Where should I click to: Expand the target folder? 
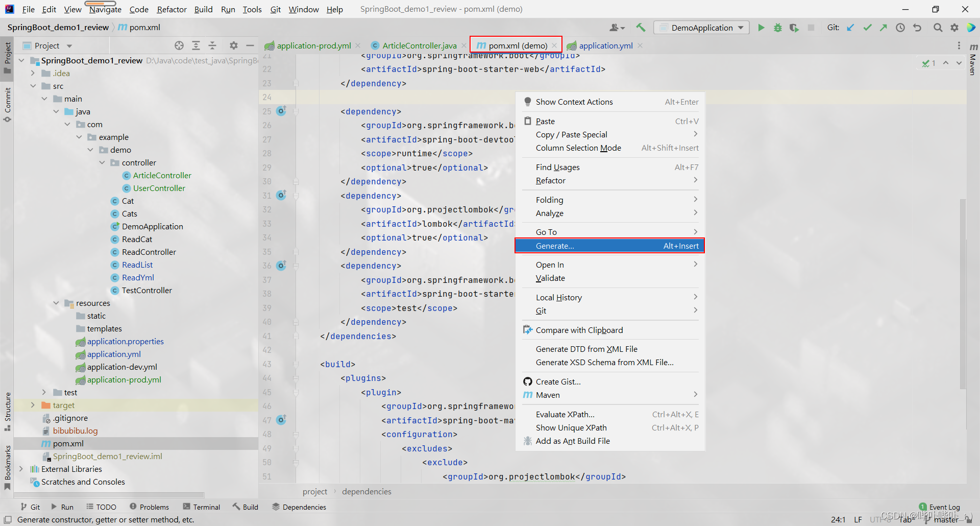click(33, 405)
